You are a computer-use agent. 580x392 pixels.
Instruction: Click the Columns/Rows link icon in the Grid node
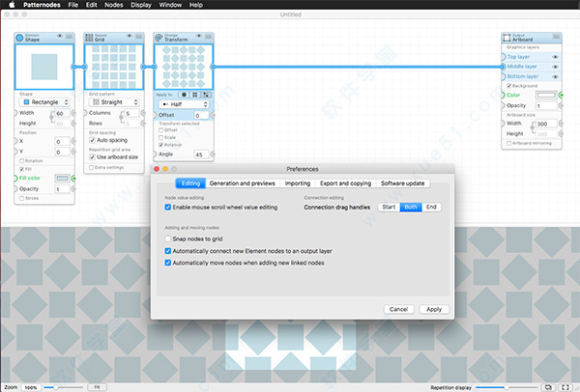122,118
